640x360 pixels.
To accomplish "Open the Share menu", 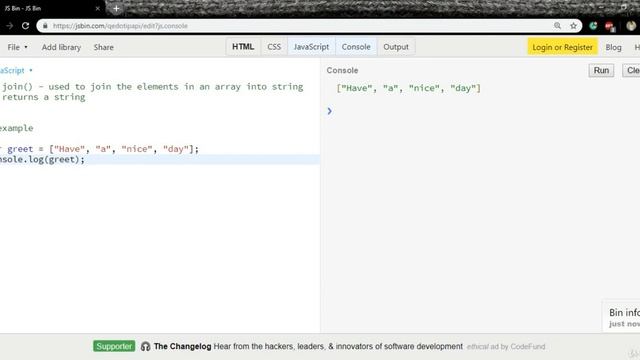I will coord(104,47).
